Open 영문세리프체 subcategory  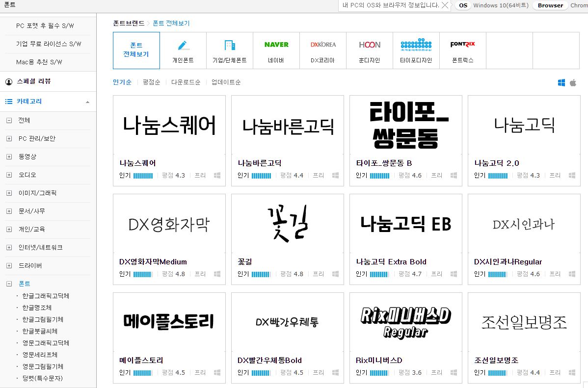(x=40, y=355)
